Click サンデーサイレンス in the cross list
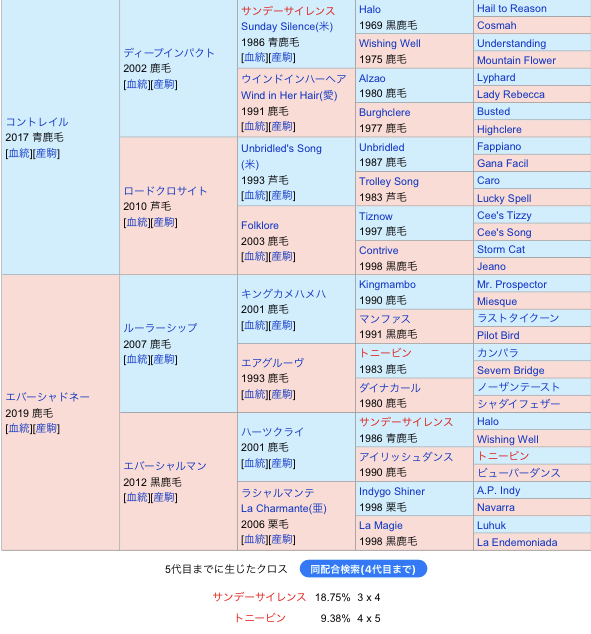The height and width of the screenshot is (634, 591). [x=259, y=597]
